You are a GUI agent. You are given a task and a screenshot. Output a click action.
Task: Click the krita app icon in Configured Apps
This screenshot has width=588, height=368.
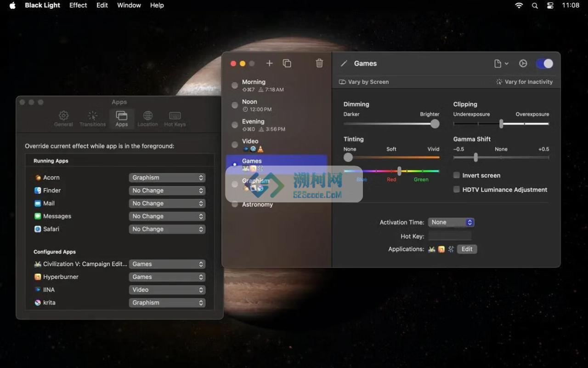[x=38, y=303]
